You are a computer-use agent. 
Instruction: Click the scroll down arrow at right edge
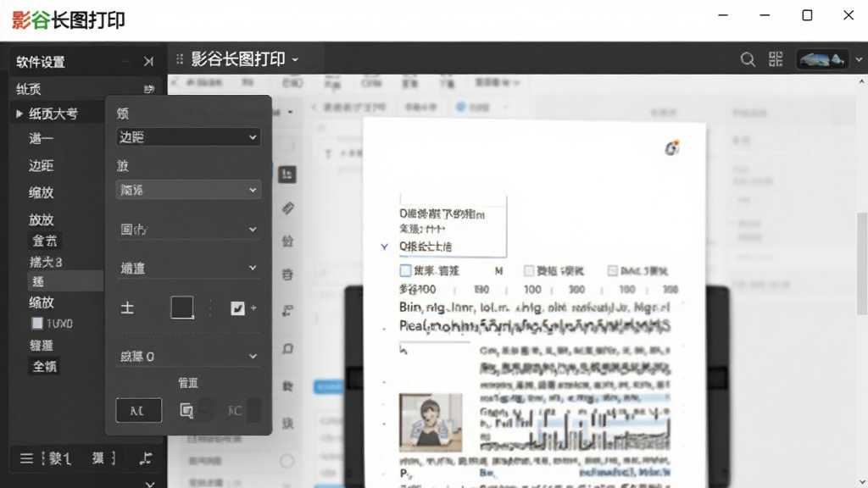(x=862, y=482)
